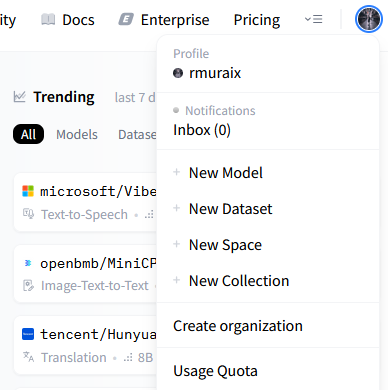
Task: Click parameter-size icon in tencent row
Action: click(x=128, y=358)
